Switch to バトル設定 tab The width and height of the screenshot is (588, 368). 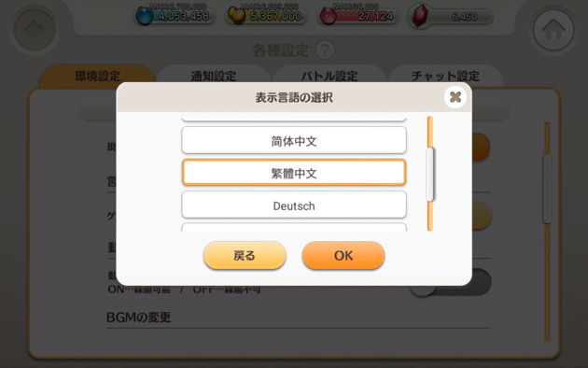(x=329, y=76)
